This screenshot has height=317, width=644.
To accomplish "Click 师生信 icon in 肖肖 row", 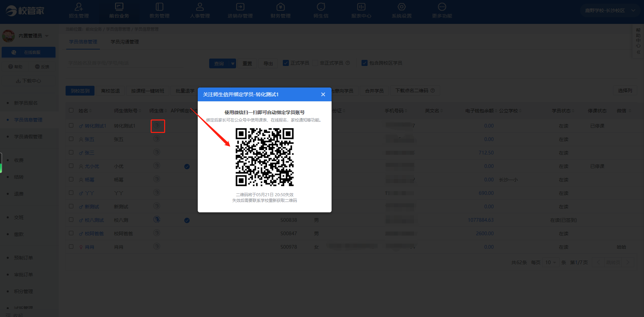I will [157, 247].
